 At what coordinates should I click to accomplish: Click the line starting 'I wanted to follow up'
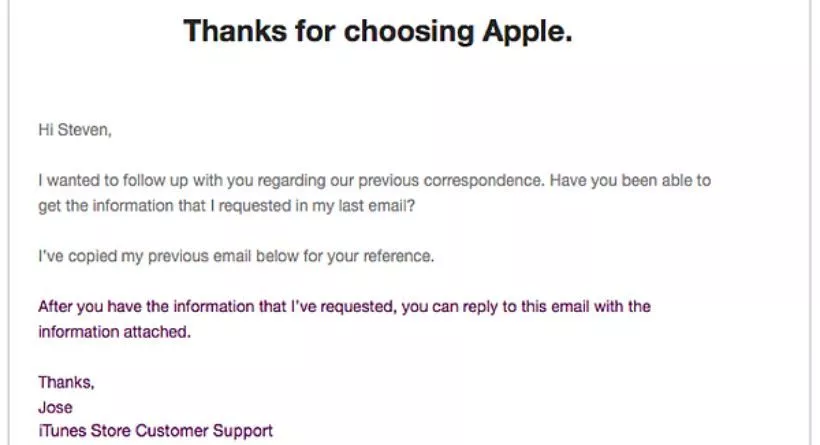point(374,181)
